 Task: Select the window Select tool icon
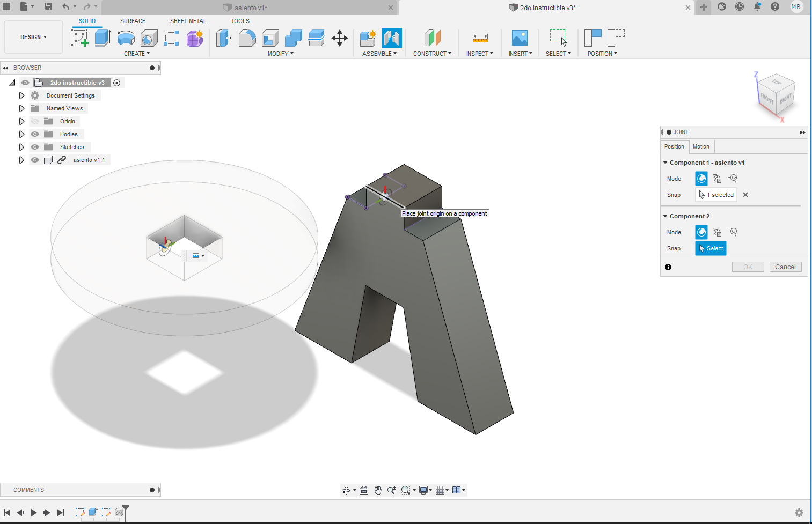558,38
